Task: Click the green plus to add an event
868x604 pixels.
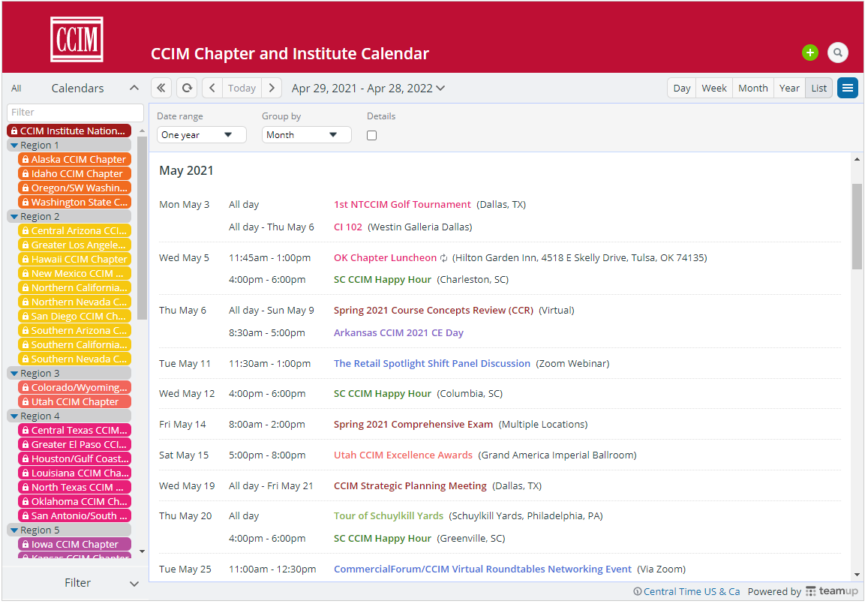Action: tap(810, 53)
